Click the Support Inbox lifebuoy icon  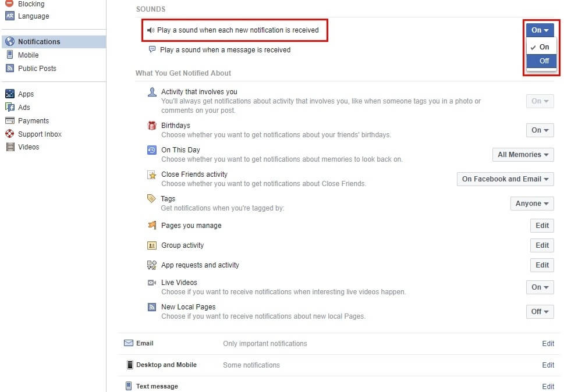click(10, 134)
